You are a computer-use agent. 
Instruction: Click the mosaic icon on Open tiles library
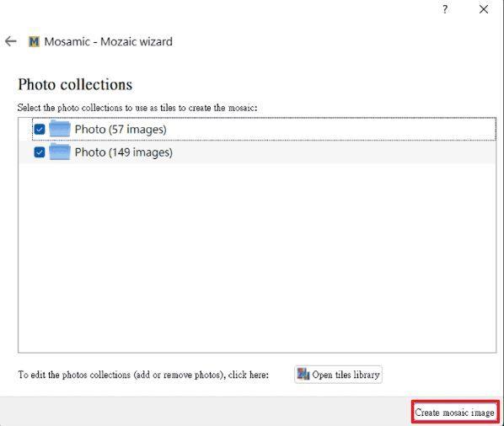pos(303,375)
